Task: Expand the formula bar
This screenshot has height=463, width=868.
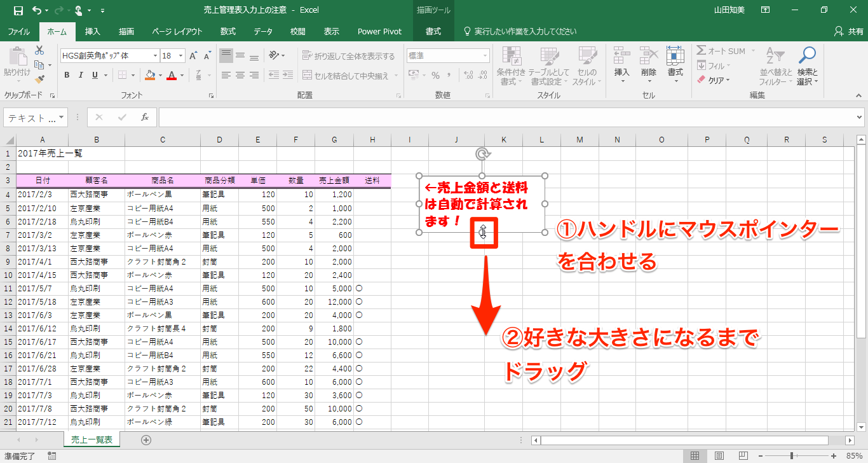Action: coord(860,118)
